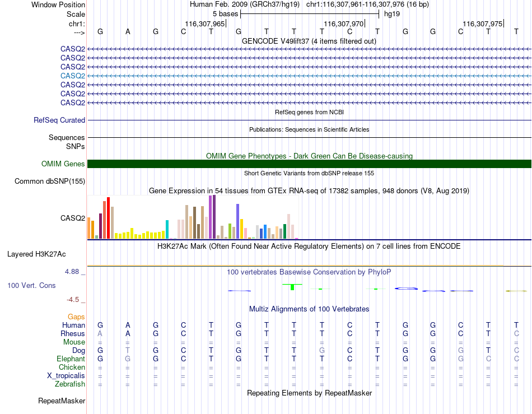Select the Elephant species label
532x414 pixels.
pos(71,359)
